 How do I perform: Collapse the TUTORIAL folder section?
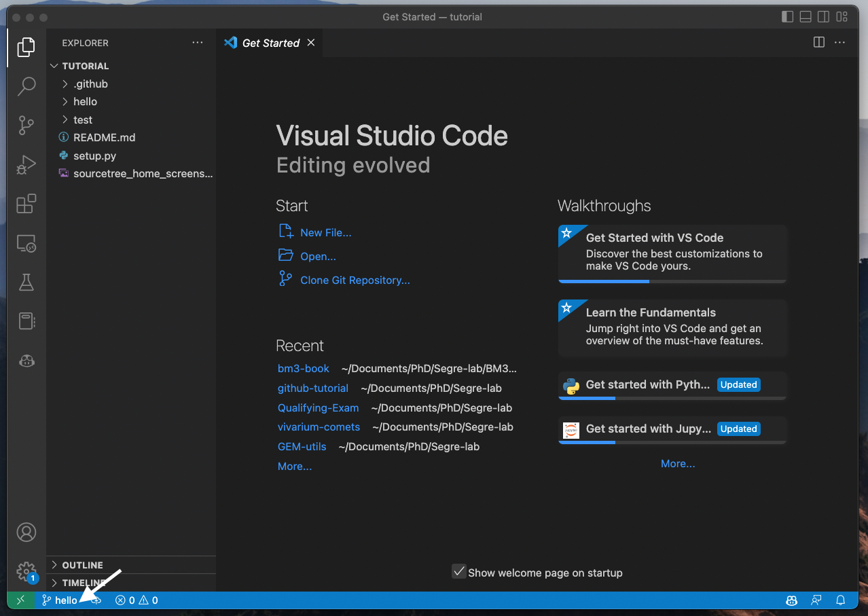click(x=131, y=66)
